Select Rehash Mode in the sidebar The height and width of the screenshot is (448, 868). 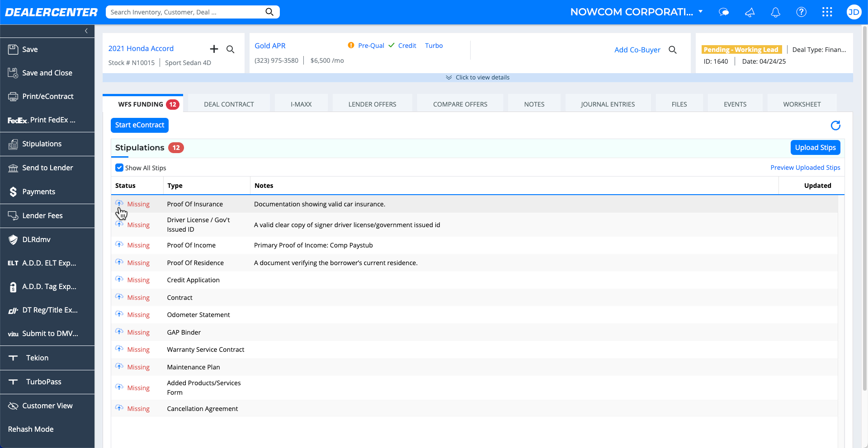point(47,429)
